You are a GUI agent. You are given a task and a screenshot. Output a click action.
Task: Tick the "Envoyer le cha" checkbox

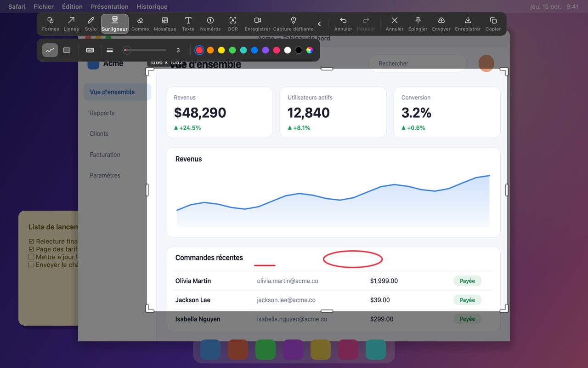(31, 264)
